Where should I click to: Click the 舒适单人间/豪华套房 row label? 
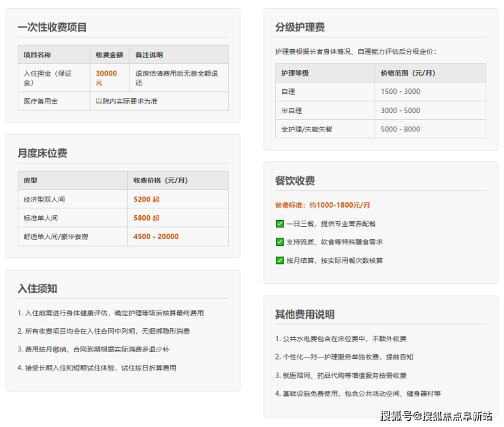56,237
